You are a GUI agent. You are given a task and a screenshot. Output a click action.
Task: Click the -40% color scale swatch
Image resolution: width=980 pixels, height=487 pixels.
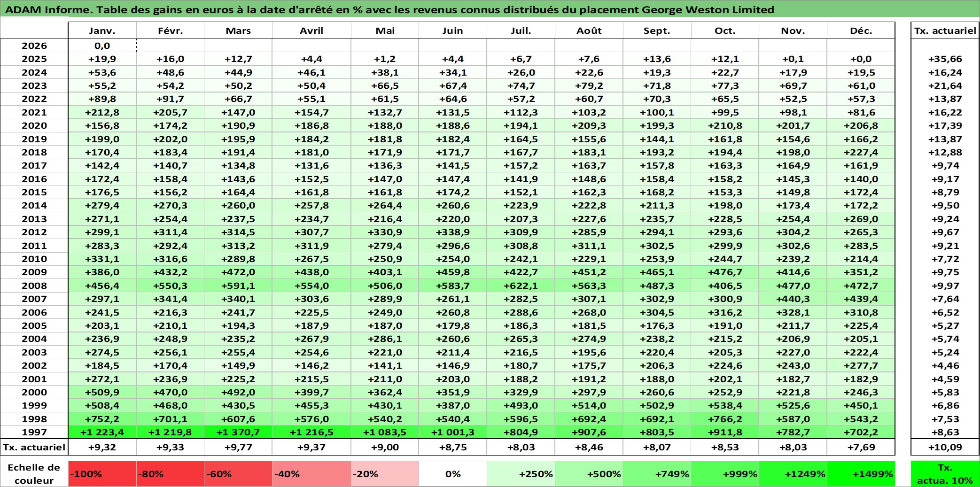pyautogui.click(x=311, y=474)
